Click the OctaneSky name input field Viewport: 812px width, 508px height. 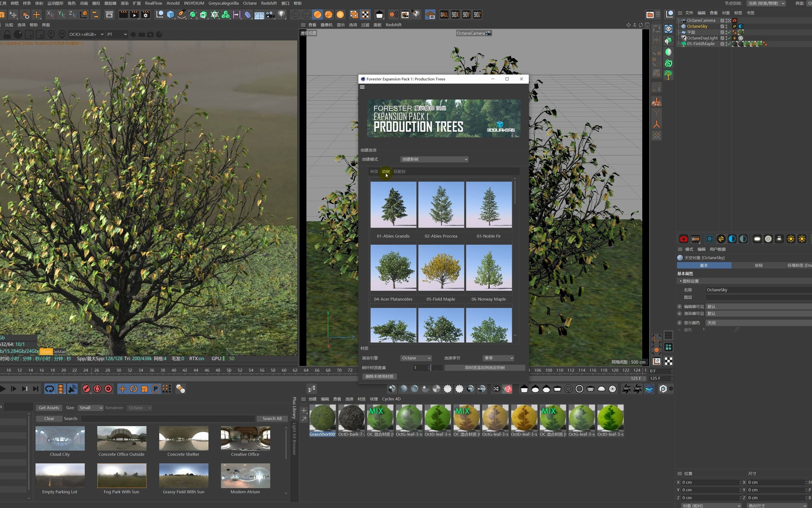point(759,290)
